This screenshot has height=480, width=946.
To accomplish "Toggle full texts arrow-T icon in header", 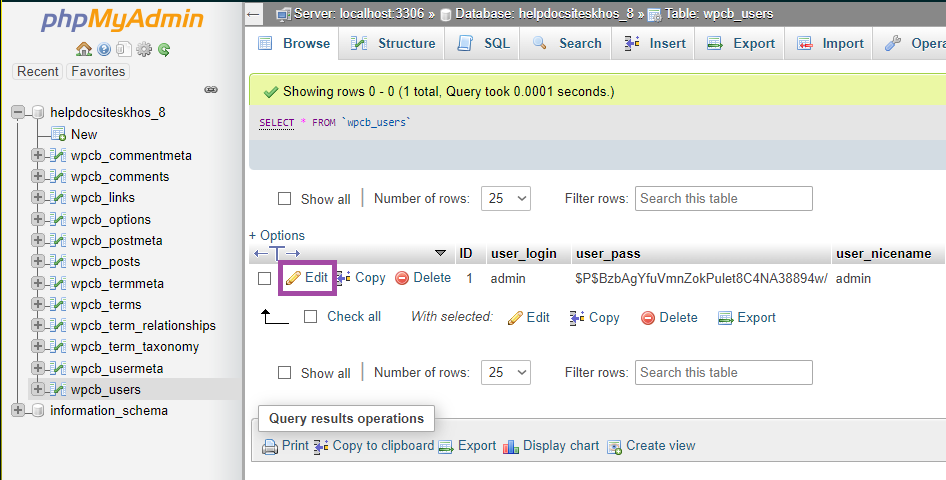I will (x=277, y=253).
